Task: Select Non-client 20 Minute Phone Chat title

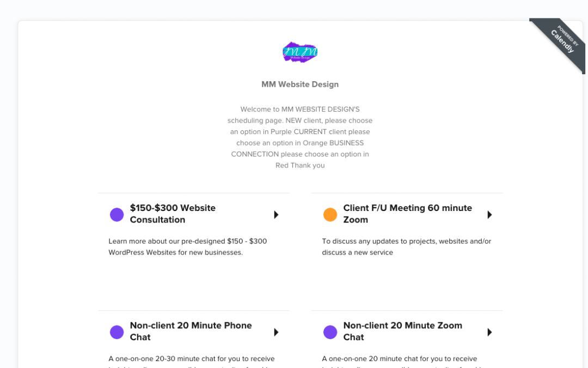Action: (191, 331)
